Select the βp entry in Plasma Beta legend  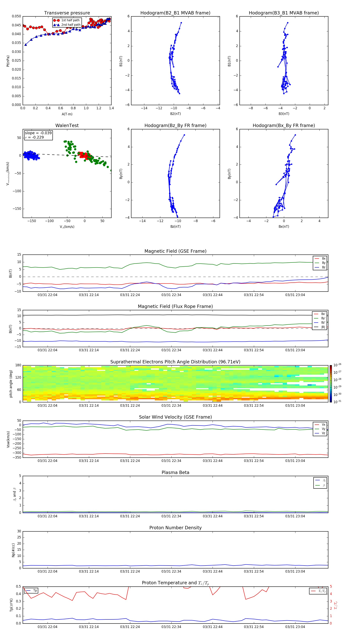pyautogui.click(x=320, y=480)
